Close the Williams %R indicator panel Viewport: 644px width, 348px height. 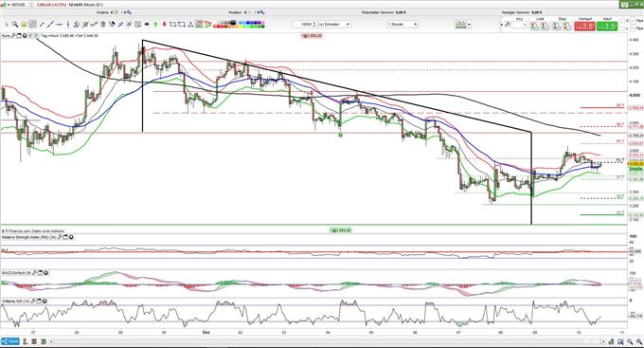(45, 302)
